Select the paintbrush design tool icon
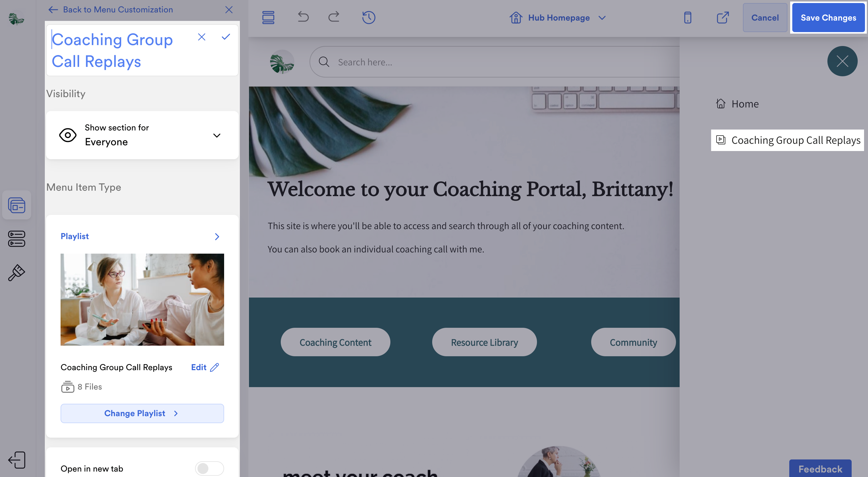The image size is (868, 477). pyautogui.click(x=17, y=272)
